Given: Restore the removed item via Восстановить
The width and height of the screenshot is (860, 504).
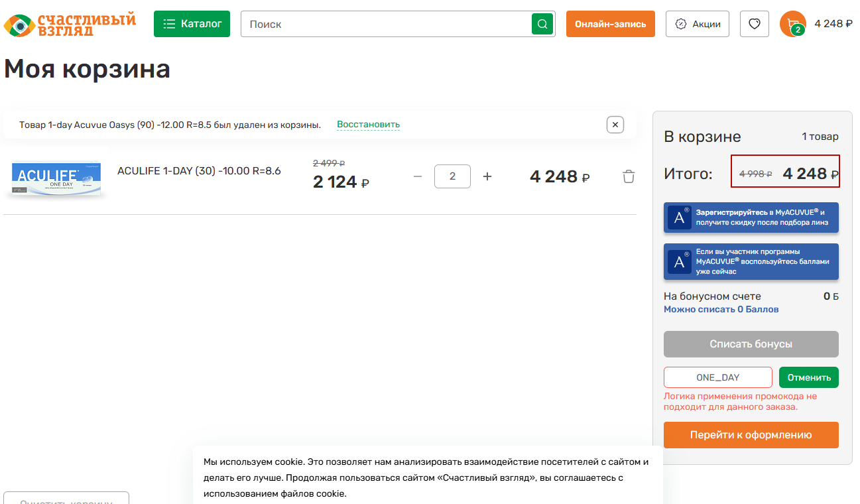Looking at the screenshot, I should (x=368, y=125).
